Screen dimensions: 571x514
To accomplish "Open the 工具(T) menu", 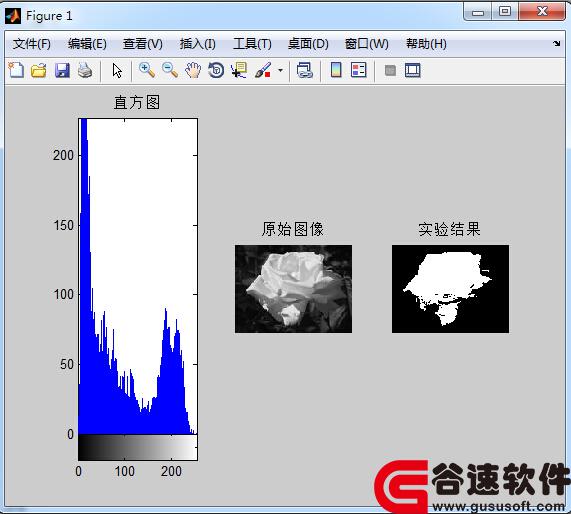I will point(252,44).
